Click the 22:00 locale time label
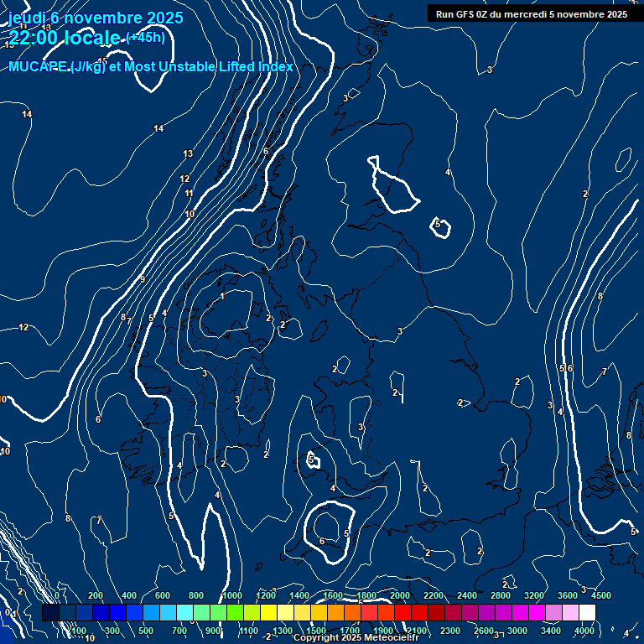Image resolution: width=644 pixels, height=644 pixels. point(65,38)
